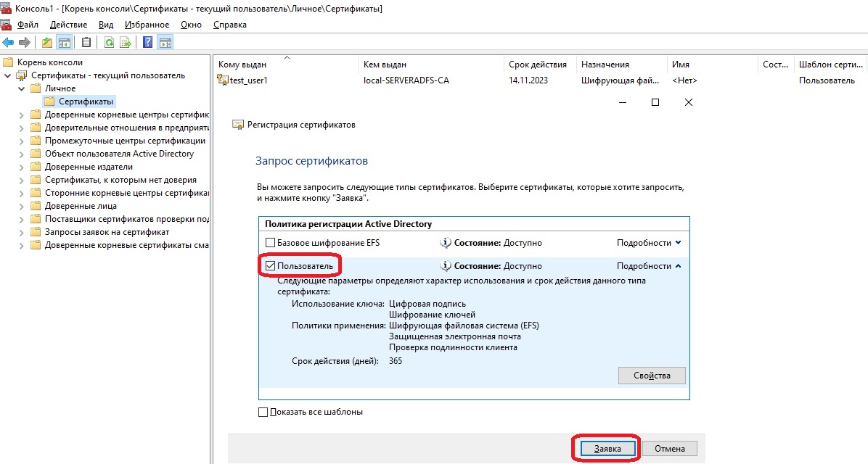Image resolution: width=868 pixels, height=464 pixels.
Task: Expand the Доверенные издатели tree node
Action: 21,167
